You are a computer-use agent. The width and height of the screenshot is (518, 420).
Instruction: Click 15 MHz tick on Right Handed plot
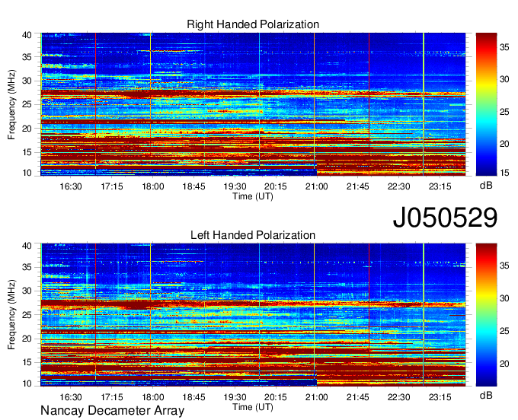(27, 152)
